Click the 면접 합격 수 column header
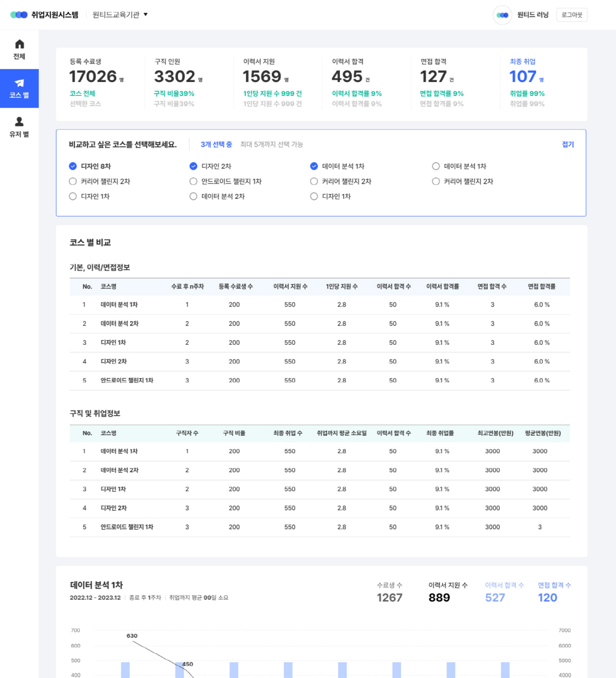Screen dimensions: 616x678 pos(492,286)
